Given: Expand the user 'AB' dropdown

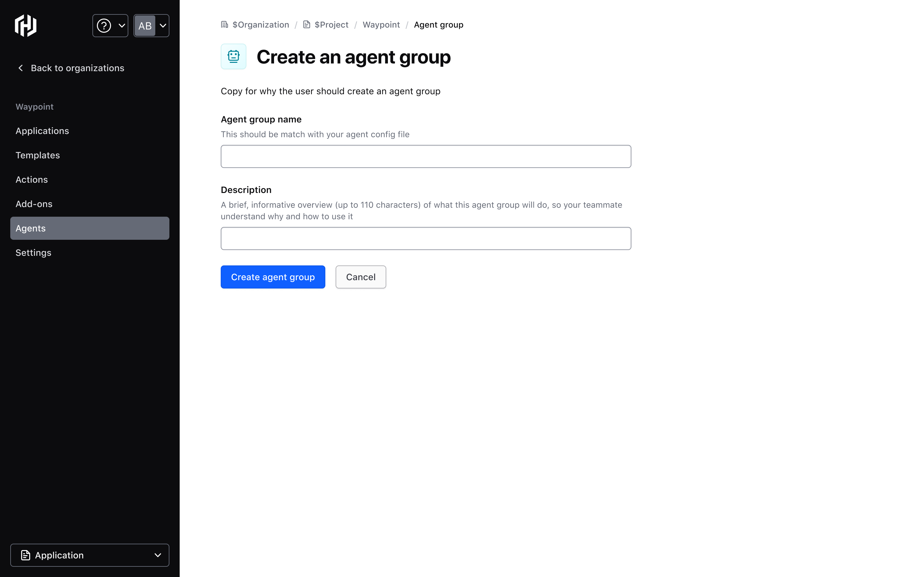Looking at the screenshot, I should coord(151,25).
